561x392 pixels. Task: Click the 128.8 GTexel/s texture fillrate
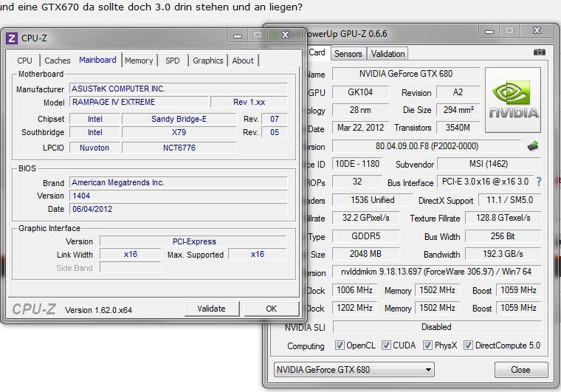click(x=503, y=218)
